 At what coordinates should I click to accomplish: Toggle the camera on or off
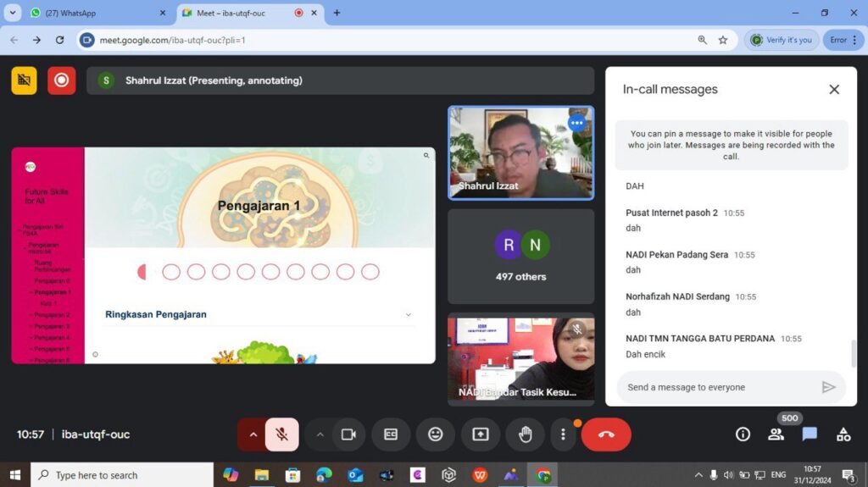coord(348,434)
